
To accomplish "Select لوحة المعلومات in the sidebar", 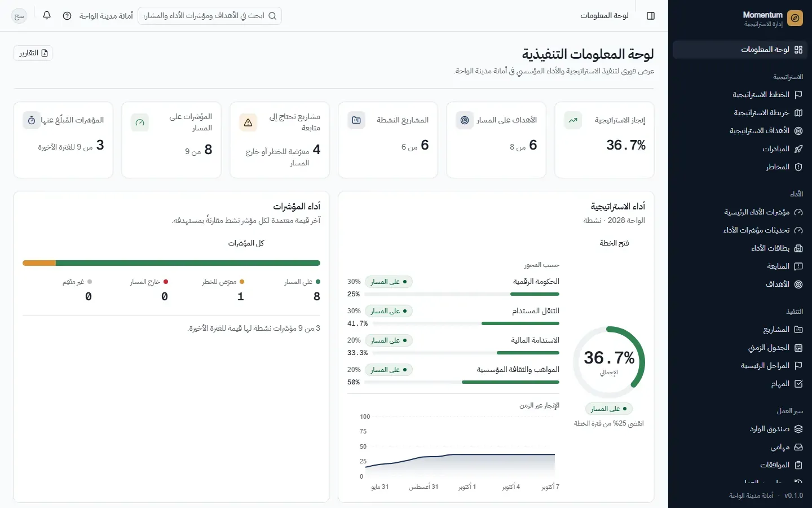I will click(x=740, y=50).
